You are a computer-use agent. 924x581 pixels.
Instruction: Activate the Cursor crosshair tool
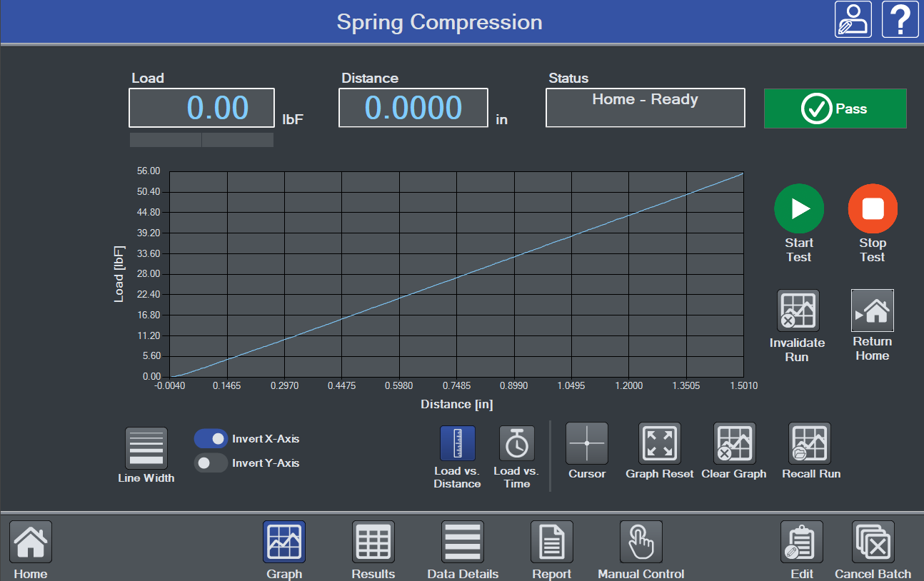click(x=587, y=443)
